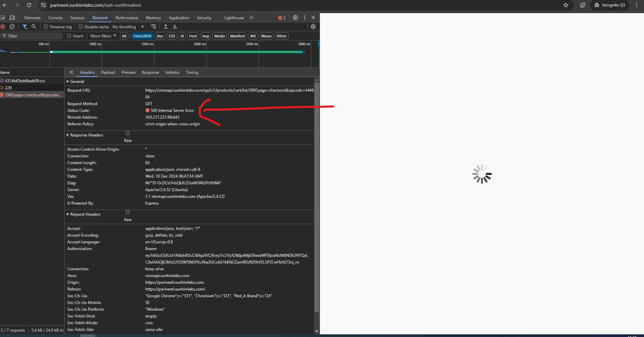Filter requests by JS type
Viewport: 644px width, 337px height.
(182, 36)
